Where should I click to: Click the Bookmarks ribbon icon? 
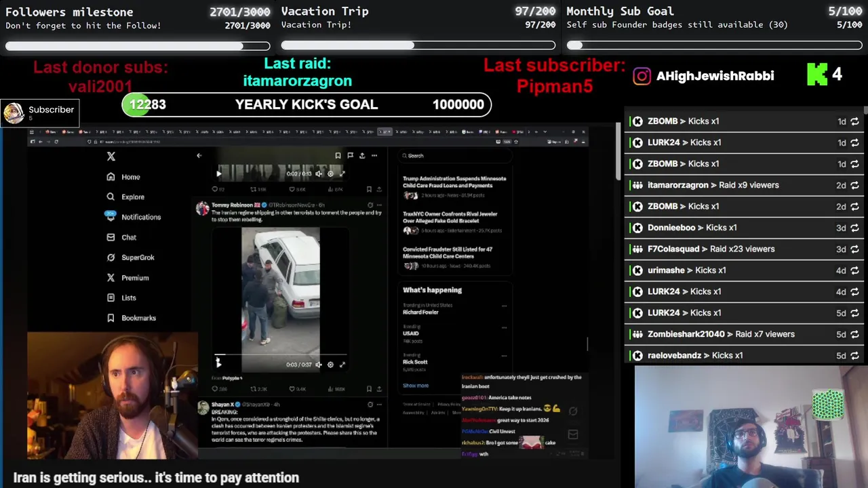click(x=111, y=318)
